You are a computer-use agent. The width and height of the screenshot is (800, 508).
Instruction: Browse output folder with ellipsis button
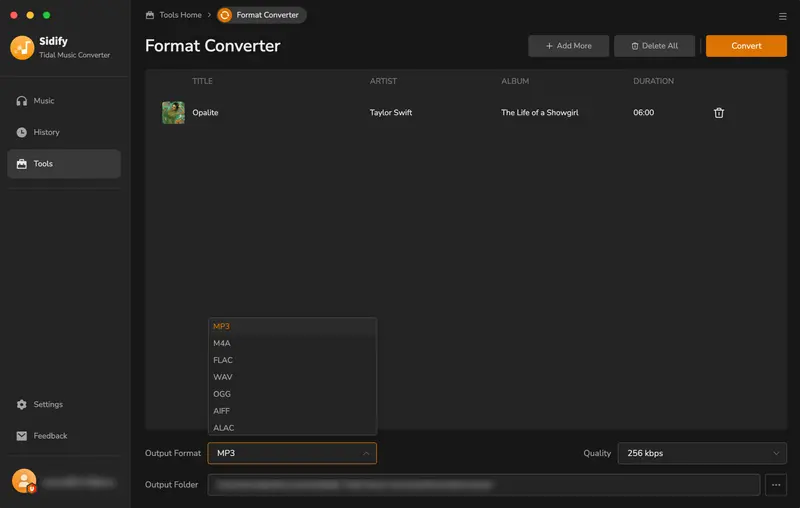tap(776, 485)
